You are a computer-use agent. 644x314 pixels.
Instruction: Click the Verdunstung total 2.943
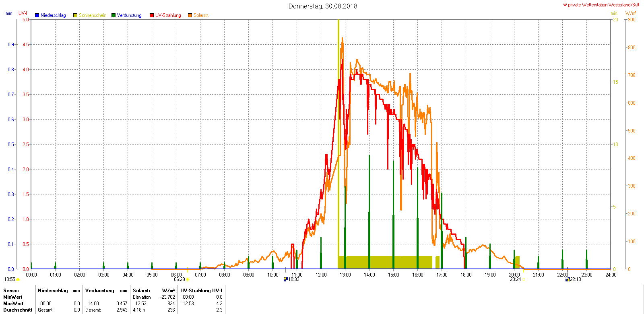tap(122, 310)
